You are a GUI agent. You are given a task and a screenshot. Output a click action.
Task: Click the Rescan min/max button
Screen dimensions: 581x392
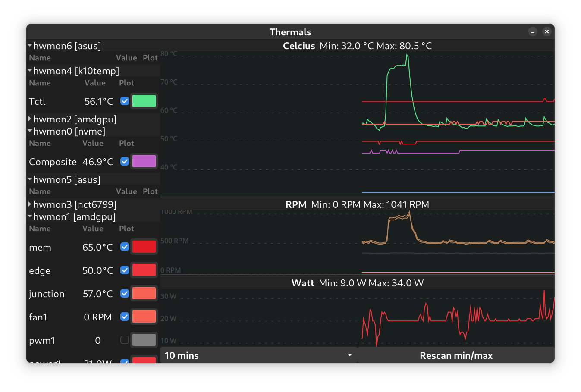[456, 355]
